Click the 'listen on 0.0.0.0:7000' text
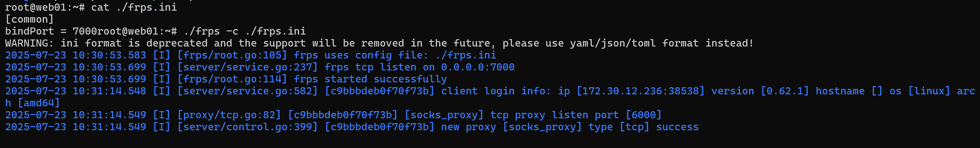Image resolution: width=980 pixels, height=148 pixels. pos(447,67)
